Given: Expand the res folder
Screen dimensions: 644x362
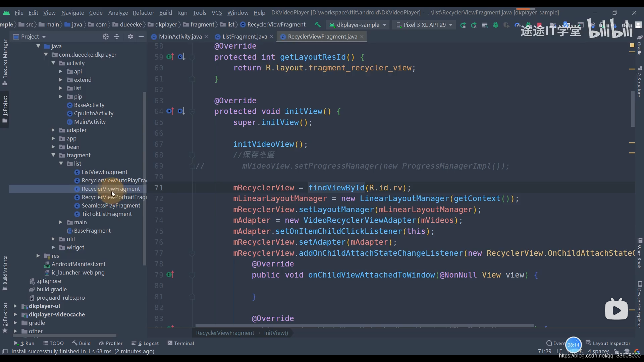Looking at the screenshot, I should click(38, 255).
